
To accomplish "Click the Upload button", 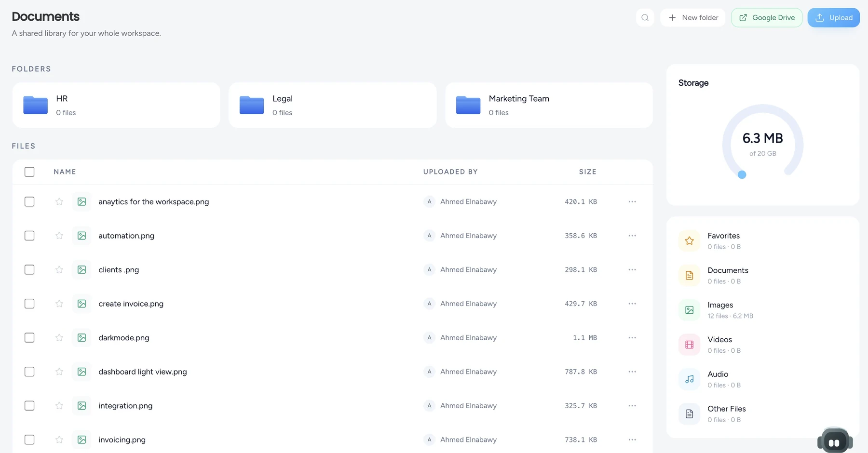I will click(834, 18).
